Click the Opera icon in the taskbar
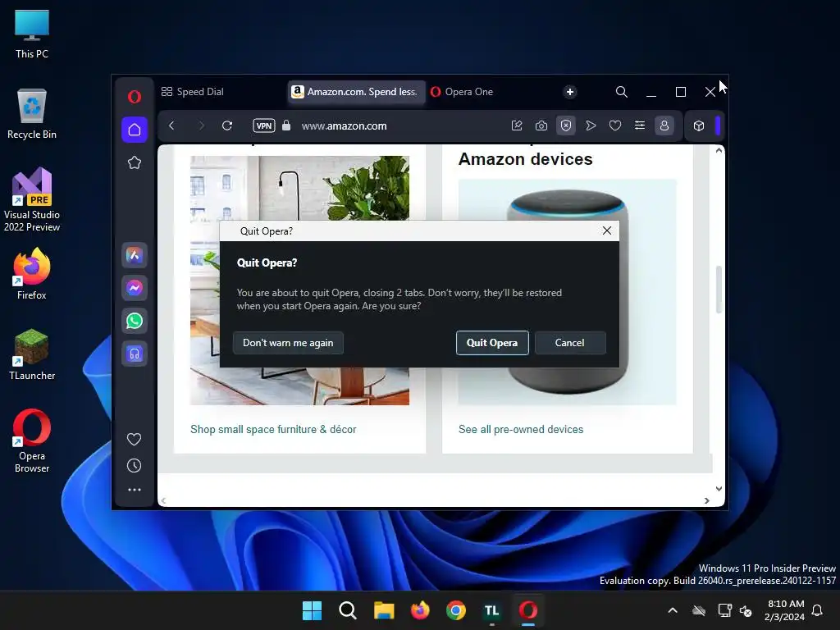Screen dimensions: 840x630 click(x=528, y=610)
